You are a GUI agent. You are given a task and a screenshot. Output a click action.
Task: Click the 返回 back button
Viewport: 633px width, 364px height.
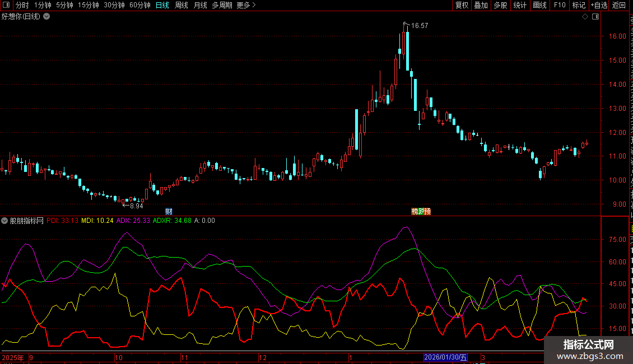(619, 5)
